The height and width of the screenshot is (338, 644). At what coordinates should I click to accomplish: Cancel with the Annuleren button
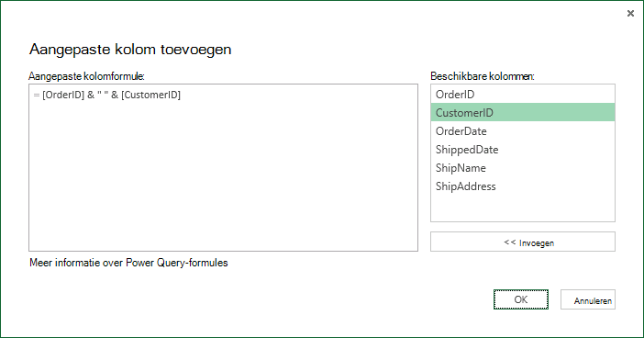pos(588,299)
